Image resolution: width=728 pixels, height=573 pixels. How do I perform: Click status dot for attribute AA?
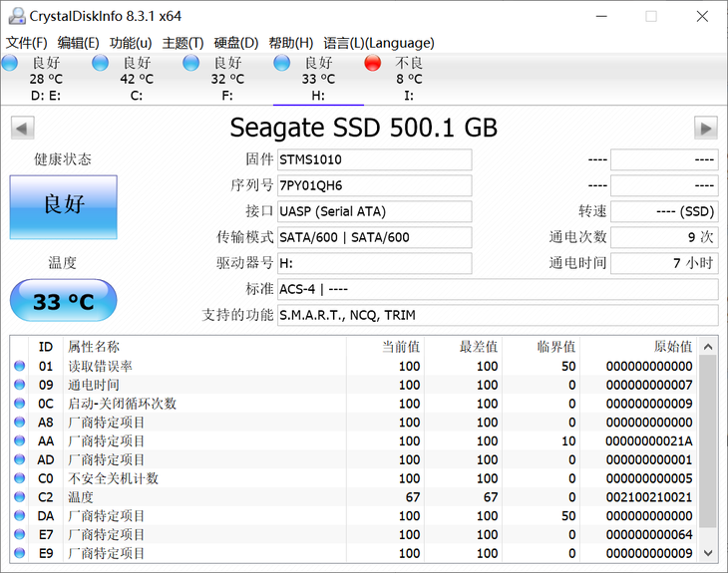20,440
